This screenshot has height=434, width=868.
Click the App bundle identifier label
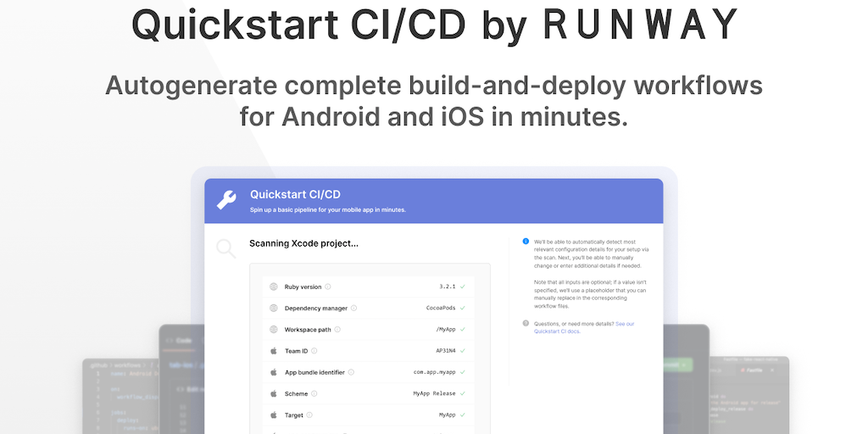point(314,372)
